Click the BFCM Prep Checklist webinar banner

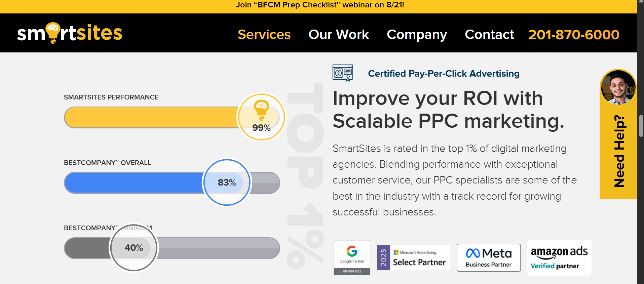(320, 5)
